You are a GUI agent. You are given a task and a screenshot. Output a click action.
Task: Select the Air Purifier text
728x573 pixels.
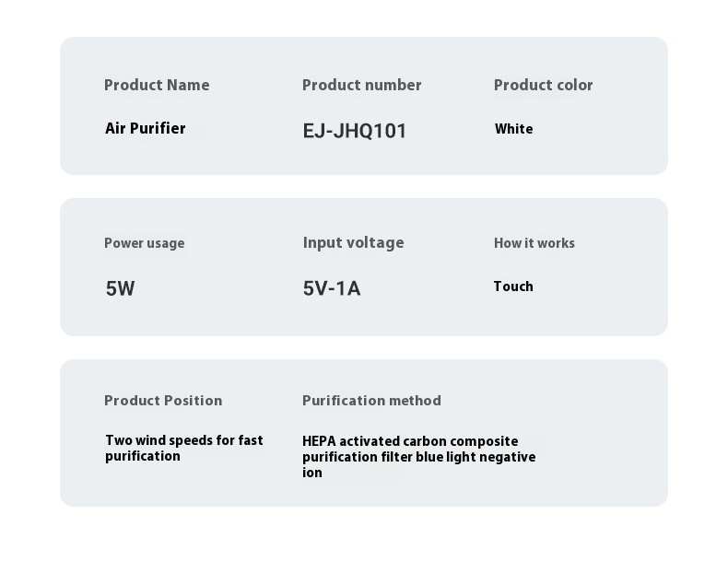pos(145,129)
